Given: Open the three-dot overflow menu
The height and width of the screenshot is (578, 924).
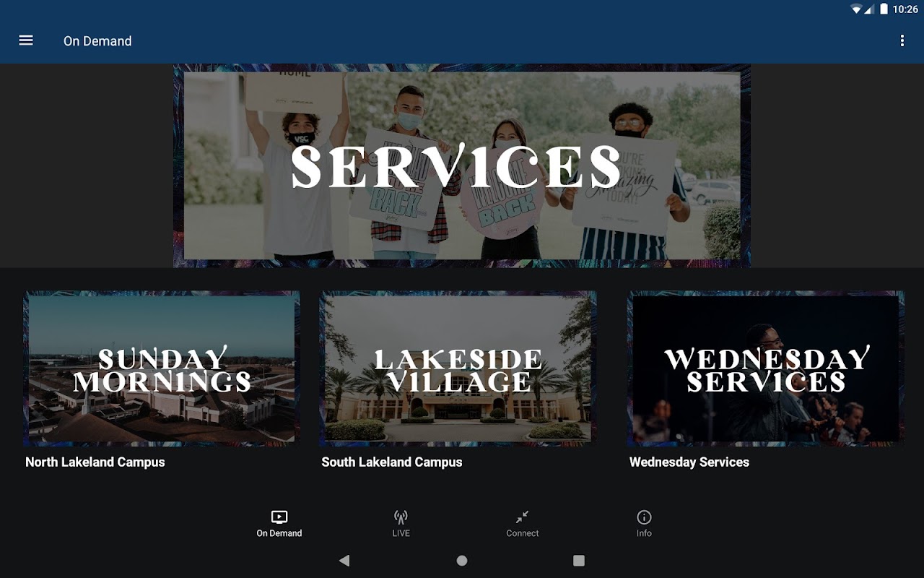Looking at the screenshot, I should (x=902, y=40).
